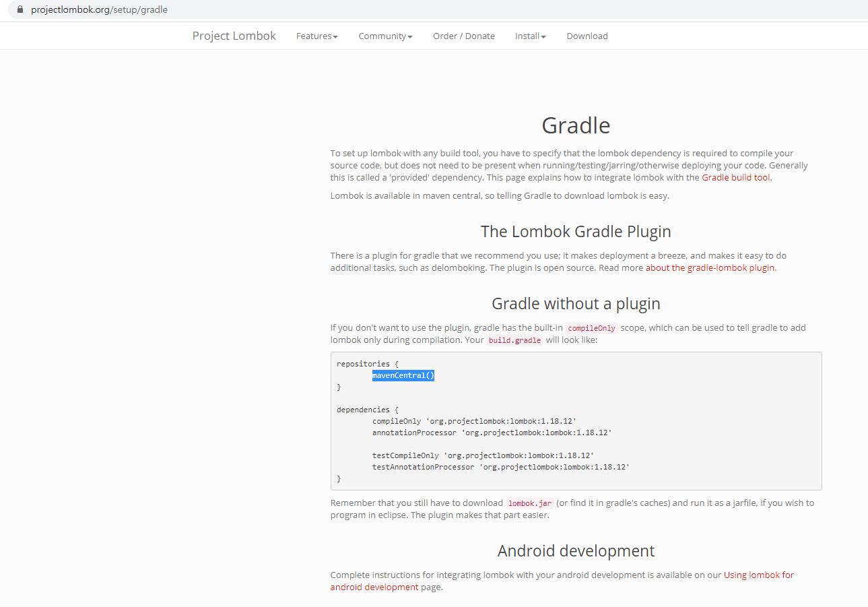Click the Gradle without a plugin heading
Screen dimensions: 868x607
click(576, 303)
